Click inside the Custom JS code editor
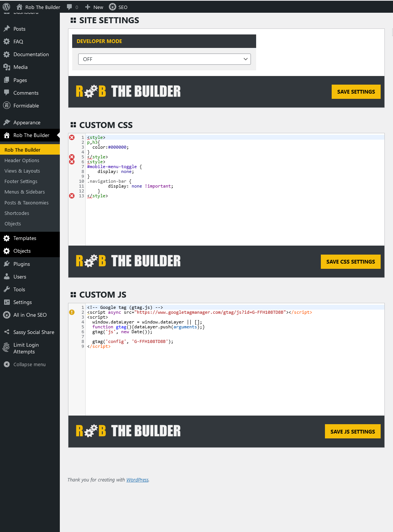Image resolution: width=393 pixels, height=532 pixels. 235,359
